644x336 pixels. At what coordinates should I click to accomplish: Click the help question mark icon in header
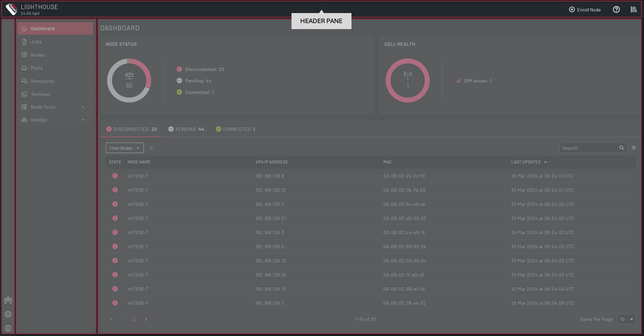616,10
